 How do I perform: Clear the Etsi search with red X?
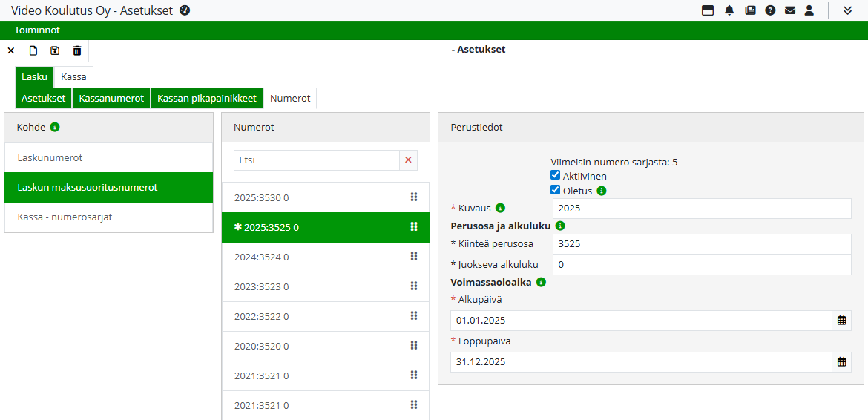(x=407, y=160)
